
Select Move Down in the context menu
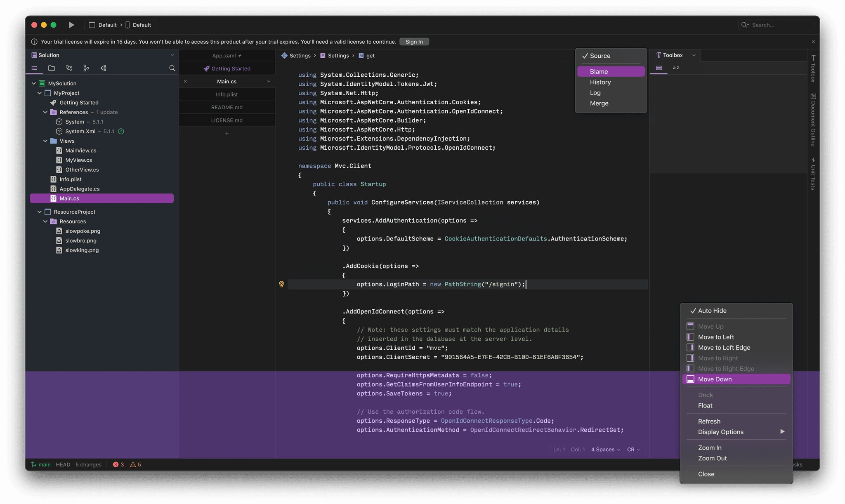point(736,379)
